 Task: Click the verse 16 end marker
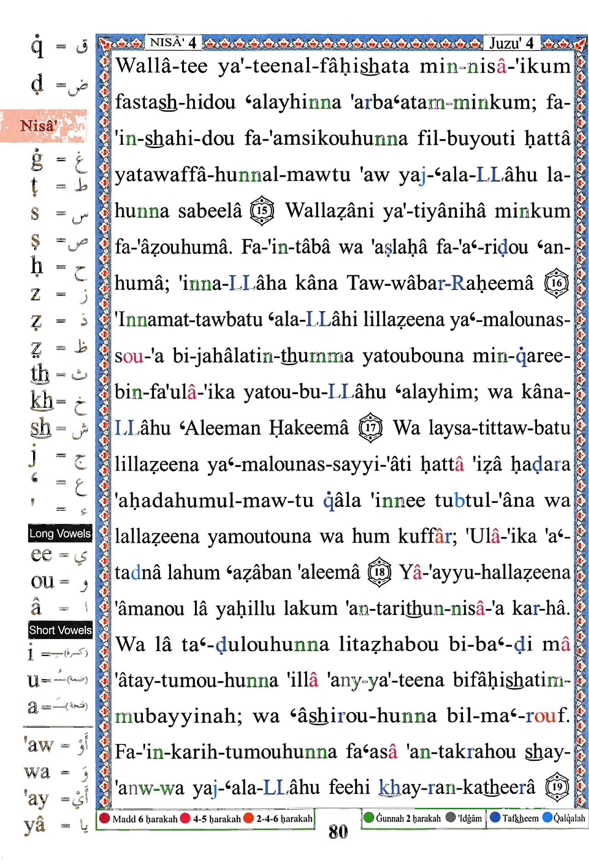(556, 283)
